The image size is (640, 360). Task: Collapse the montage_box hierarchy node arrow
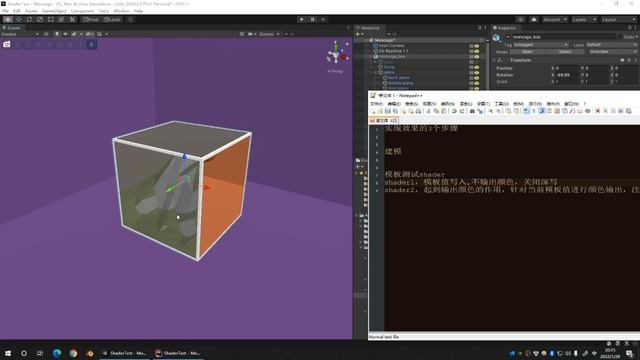coord(371,57)
